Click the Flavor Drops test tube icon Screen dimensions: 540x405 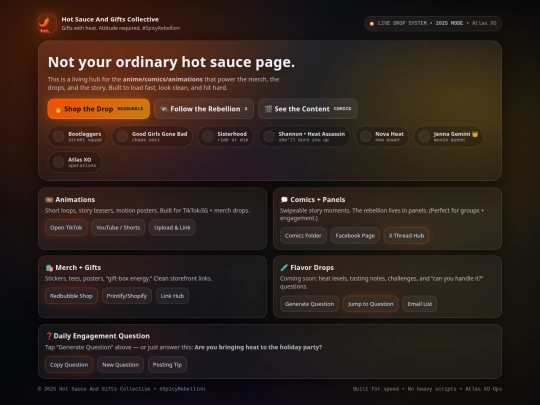284,268
